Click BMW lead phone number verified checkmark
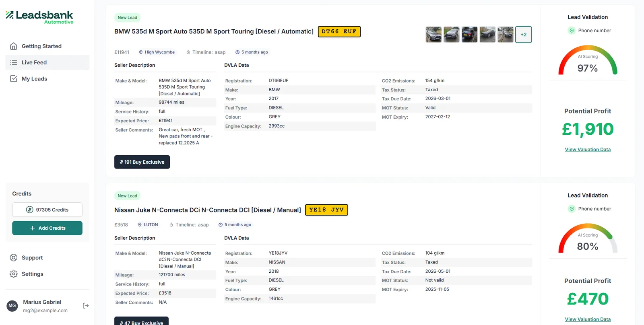 [x=572, y=31]
